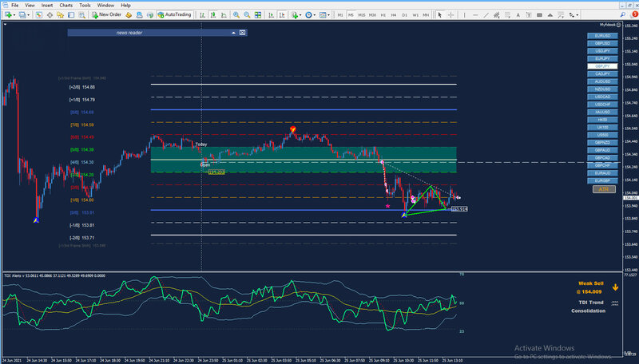
Task: Open the Templates dropdown
Action: [x=324, y=15]
